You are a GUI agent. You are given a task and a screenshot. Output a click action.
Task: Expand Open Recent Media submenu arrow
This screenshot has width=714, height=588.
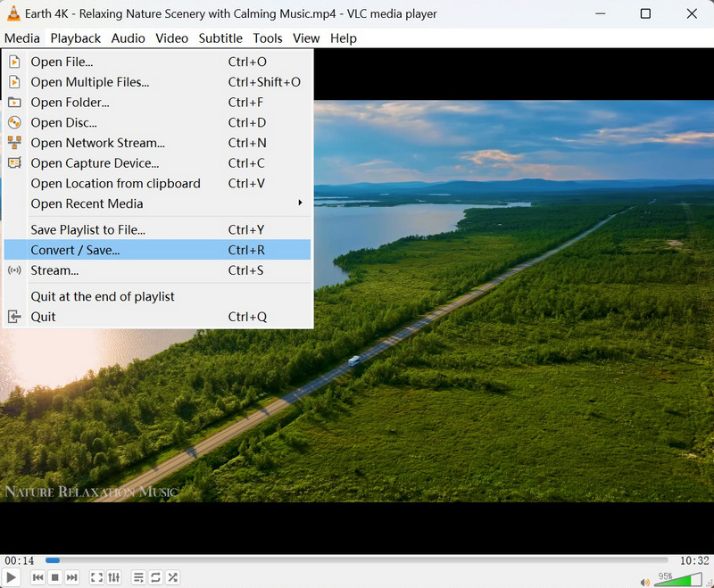pos(300,203)
